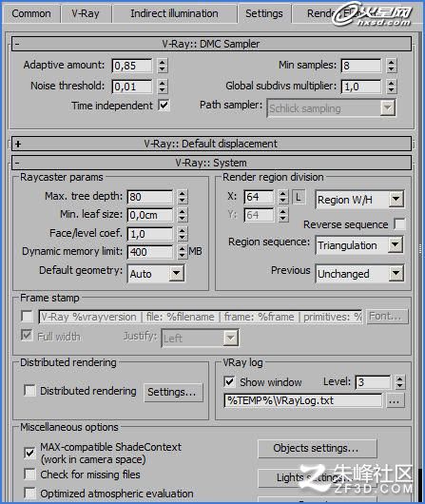Viewport: 425px width, 504px height.
Task: Click the Font... button
Action: 387,317
